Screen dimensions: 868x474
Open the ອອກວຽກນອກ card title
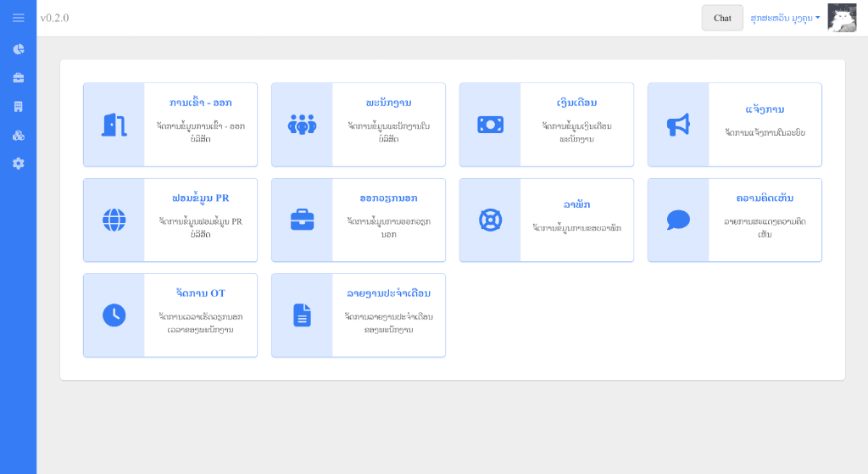tap(388, 198)
